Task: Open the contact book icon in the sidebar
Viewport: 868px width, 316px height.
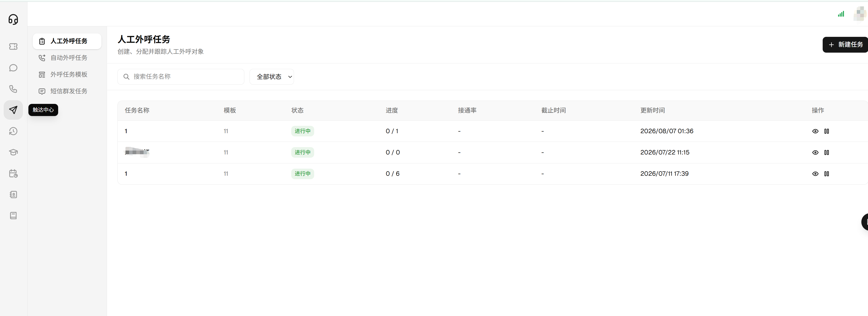Action: coord(13,194)
